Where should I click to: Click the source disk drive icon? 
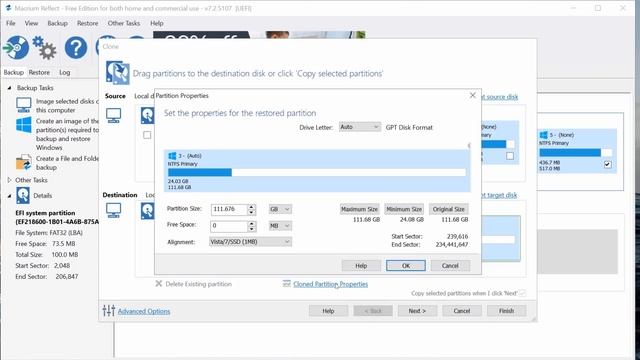(147, 116)
